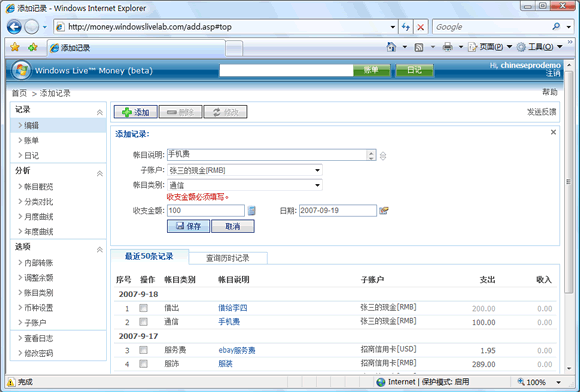Open the 借给李四 record link

pos(233,308)
